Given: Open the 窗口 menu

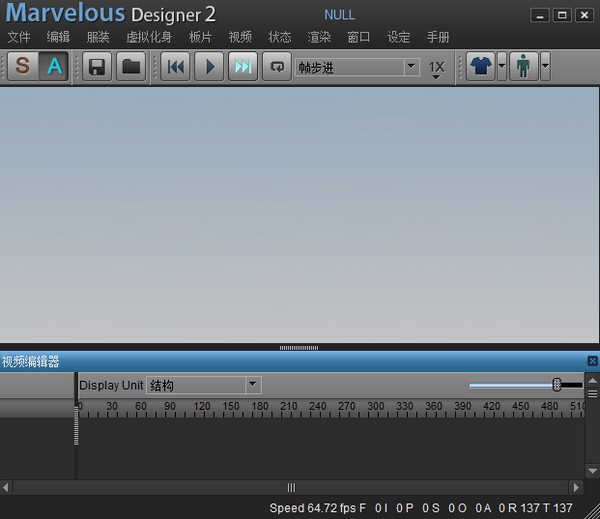Looking at the screenshot, I should [x=359, y=37].
